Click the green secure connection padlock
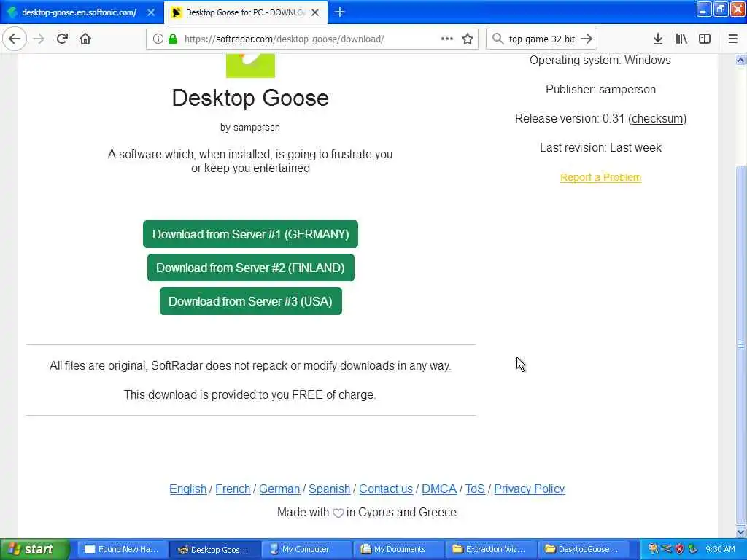 (173, 39)
